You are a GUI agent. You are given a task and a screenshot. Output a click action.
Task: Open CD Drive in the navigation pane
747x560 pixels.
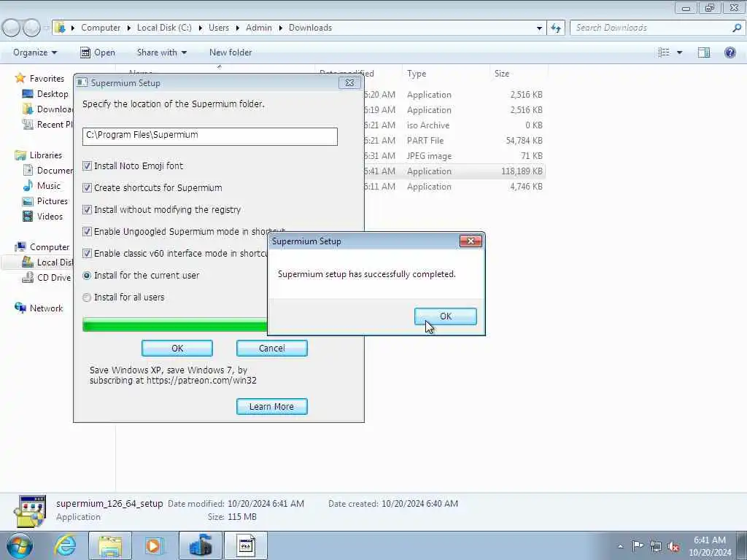tap(47, 278)
